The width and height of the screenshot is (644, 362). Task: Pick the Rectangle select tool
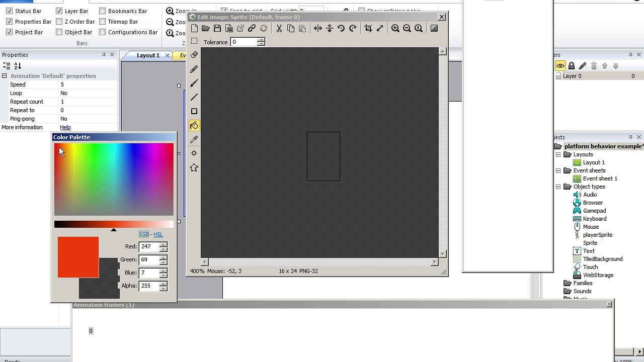pyautogui.click(x=194, y=41)
